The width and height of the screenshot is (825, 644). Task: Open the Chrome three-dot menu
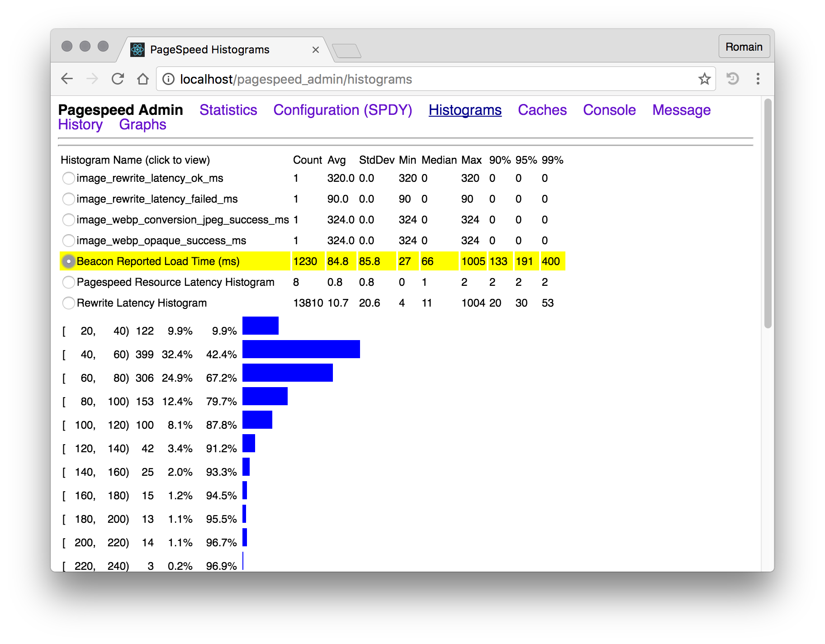[x=758, y=79]
